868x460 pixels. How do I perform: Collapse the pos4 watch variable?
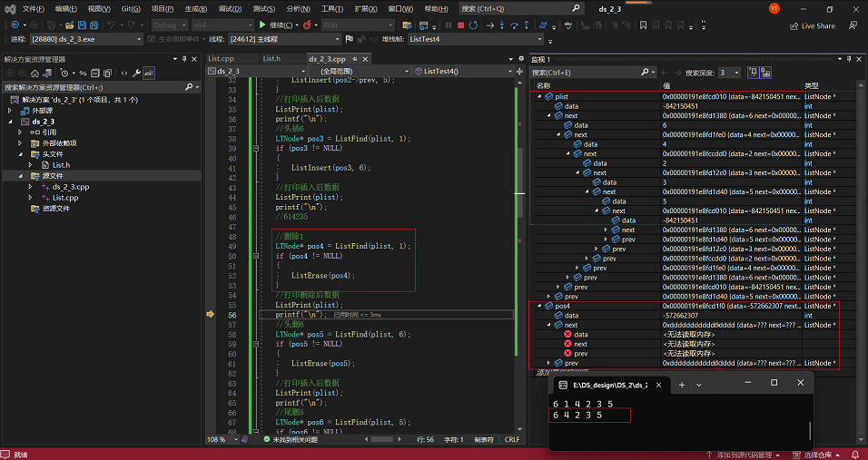click(539, 306)
